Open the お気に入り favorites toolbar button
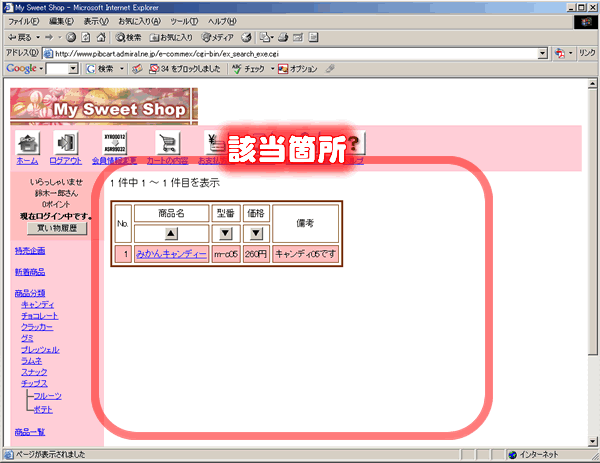The height and width of the screenshot is (463, 600). point(171,37)
